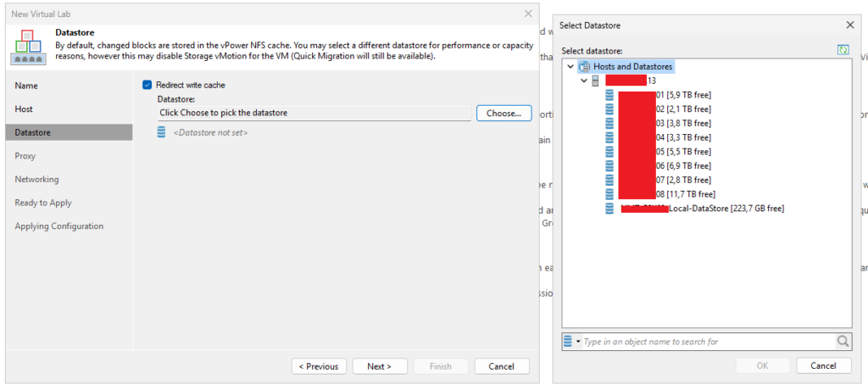Viewport: 868px width, 390px height.
Task: Click the search magnifier icon
Action: (843, 342)
